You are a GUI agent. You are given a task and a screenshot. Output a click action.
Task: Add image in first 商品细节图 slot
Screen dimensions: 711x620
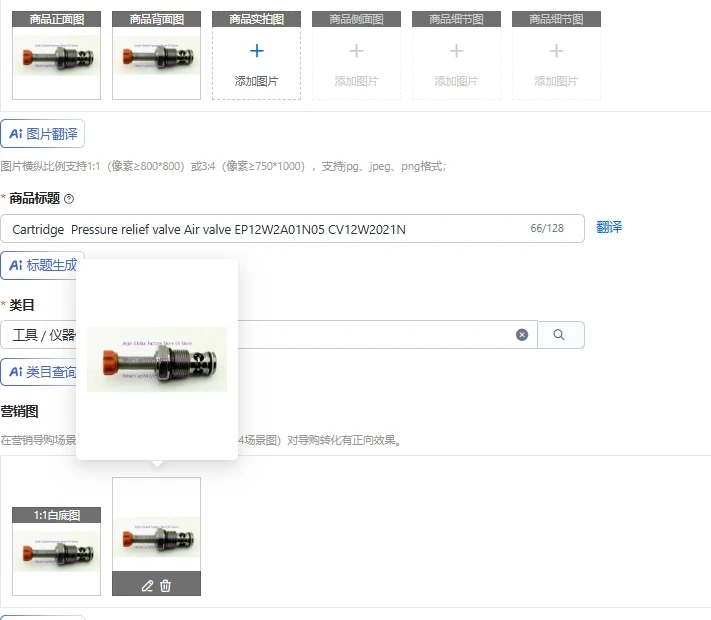tap(456, 55)
